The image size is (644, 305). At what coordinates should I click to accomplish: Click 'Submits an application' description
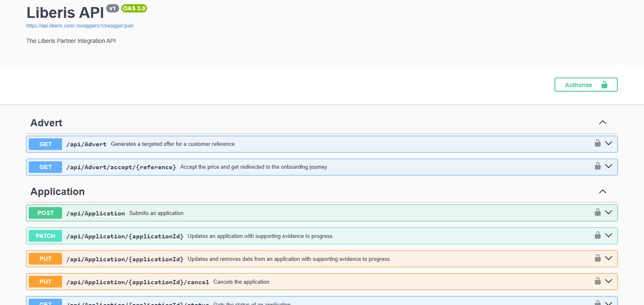[156, 213]
